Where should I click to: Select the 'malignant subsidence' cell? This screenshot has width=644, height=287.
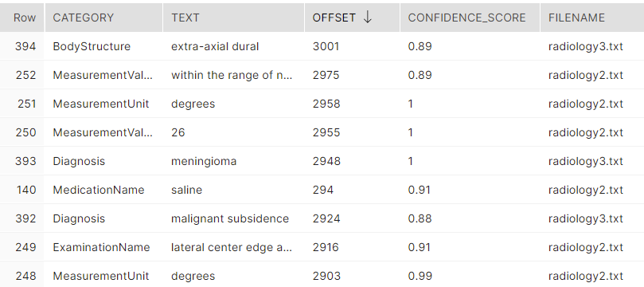pos(230,218)
